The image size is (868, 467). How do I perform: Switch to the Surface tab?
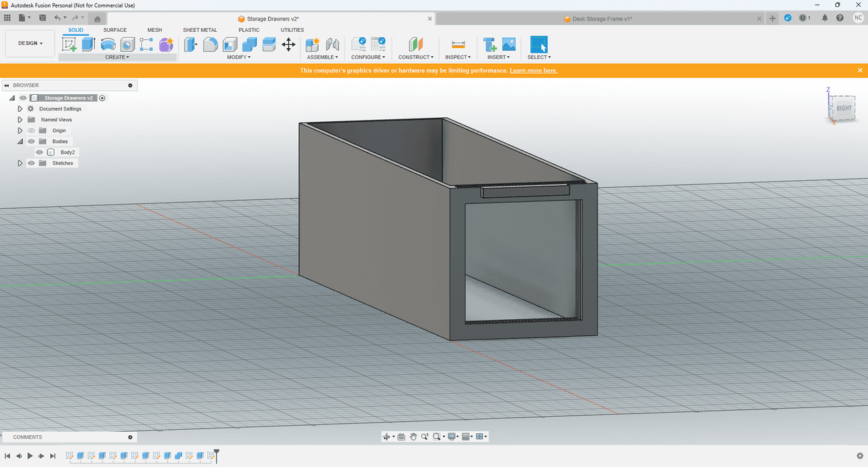[x=115, y=30]
